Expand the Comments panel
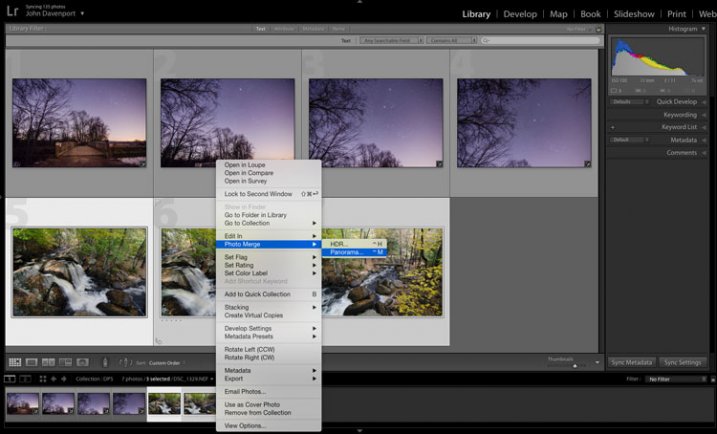This screenshot has width=717, height=434. [703, 153]
